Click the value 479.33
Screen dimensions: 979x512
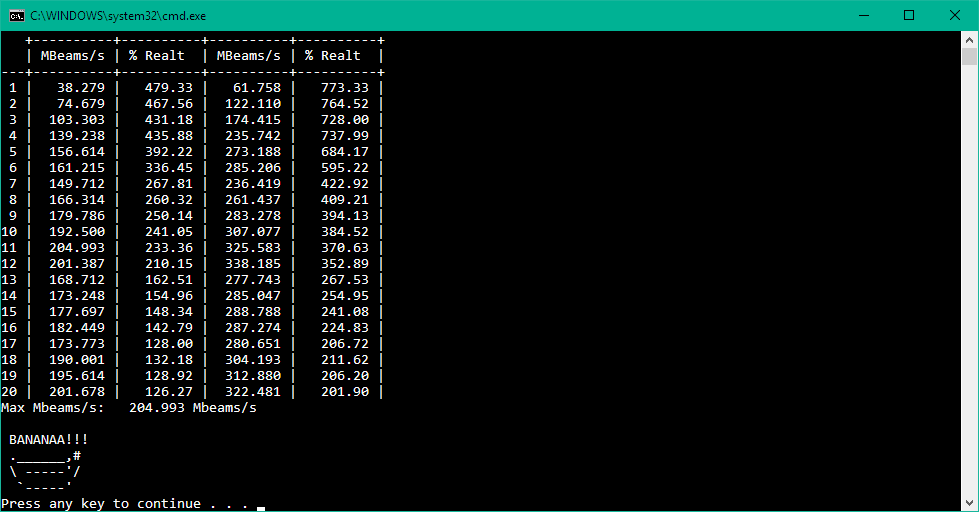point(169,87)
